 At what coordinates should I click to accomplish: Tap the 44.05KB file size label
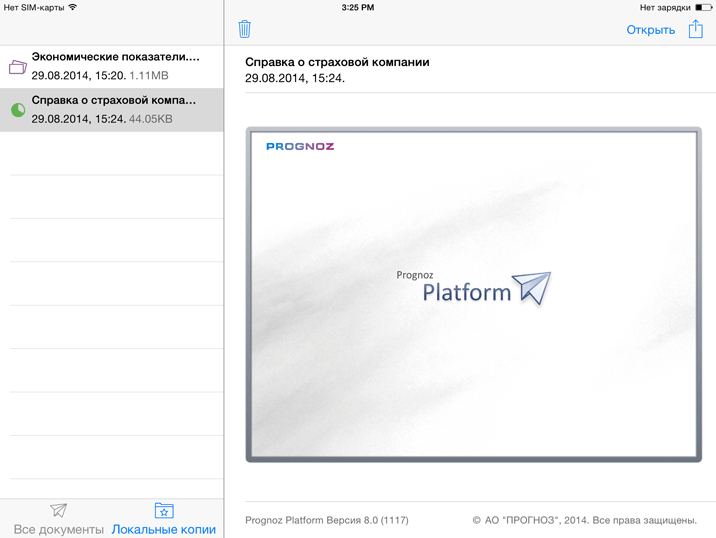(x=151, y=119)
